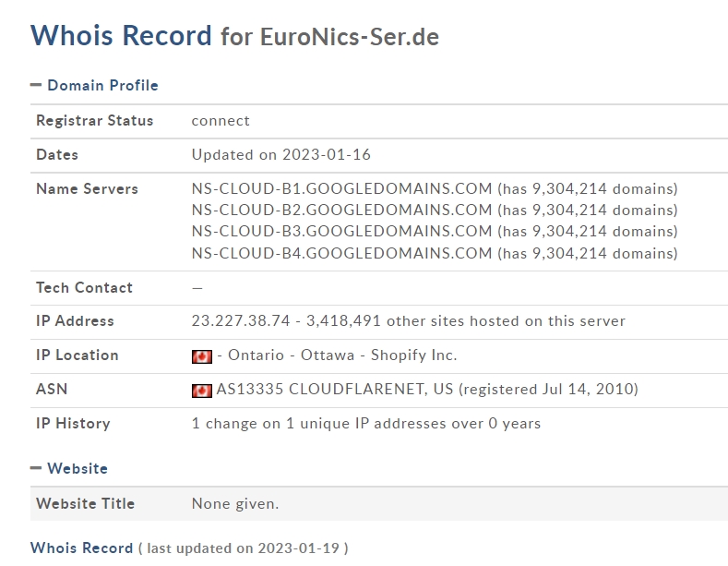The width and height of the screenshot is (728, 566).
Task: Click the Website Title row label
Action: (86, 504)
